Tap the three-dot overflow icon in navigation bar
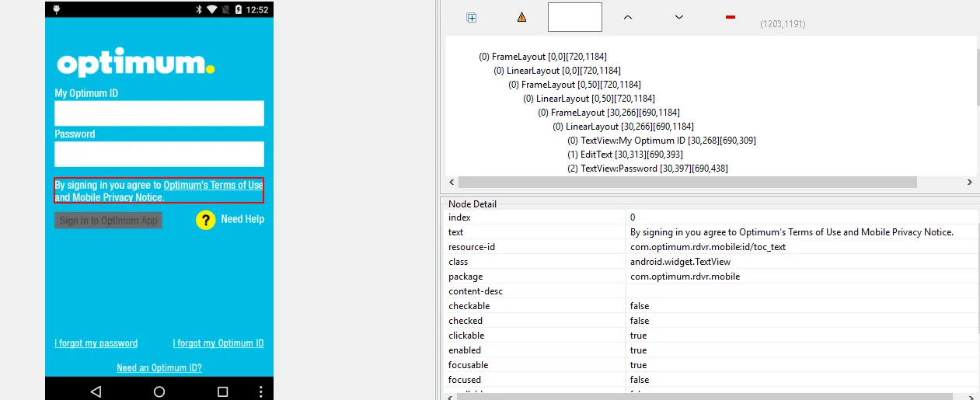 pos(261,391)
